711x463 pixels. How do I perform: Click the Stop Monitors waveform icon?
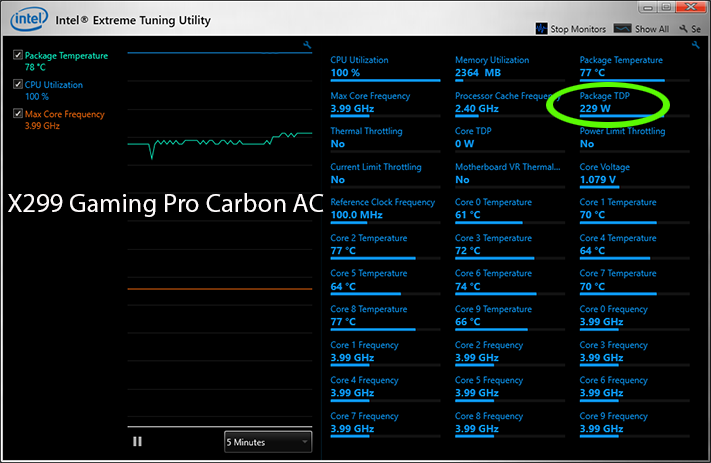[x=541, y=29]
